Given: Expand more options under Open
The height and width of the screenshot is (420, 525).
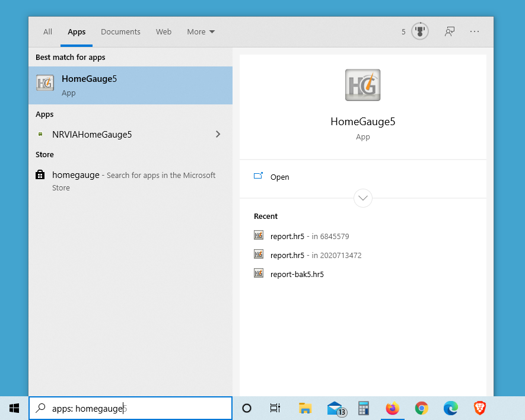Looking at the screenshot, I should pyautogui.click(x=362, y=198).
